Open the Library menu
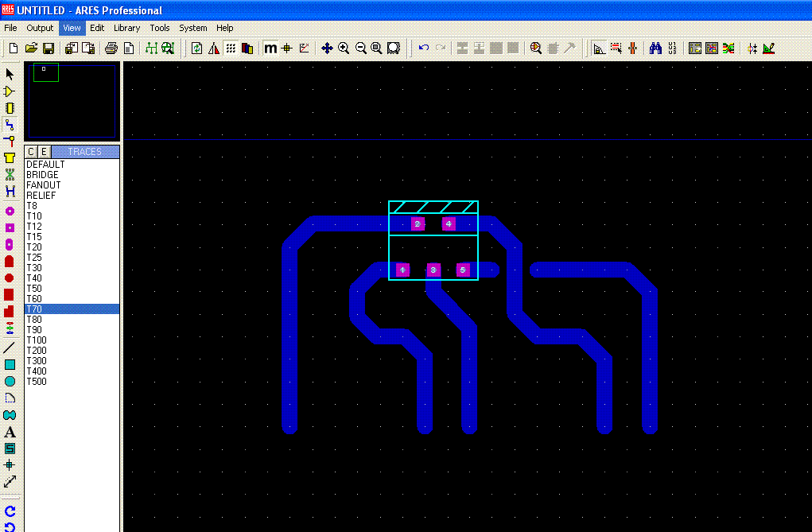This screenshot has width=812, height=532. pos(126,28)
